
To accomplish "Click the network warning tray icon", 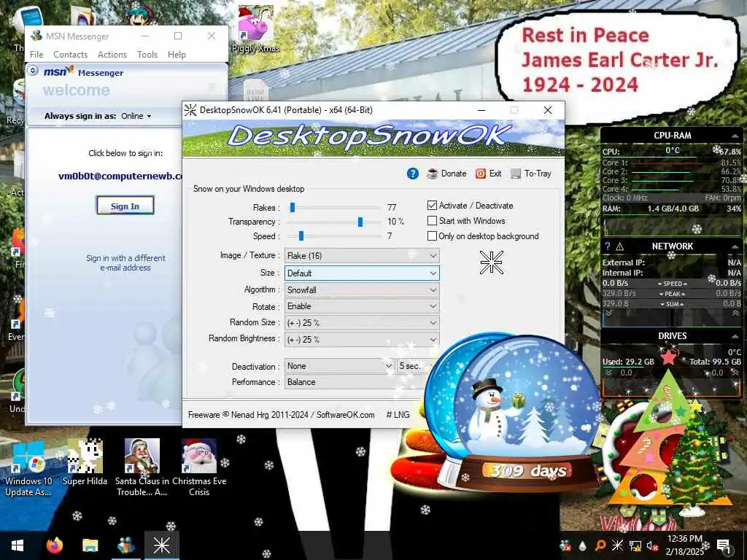I will (x=635, y=546).
